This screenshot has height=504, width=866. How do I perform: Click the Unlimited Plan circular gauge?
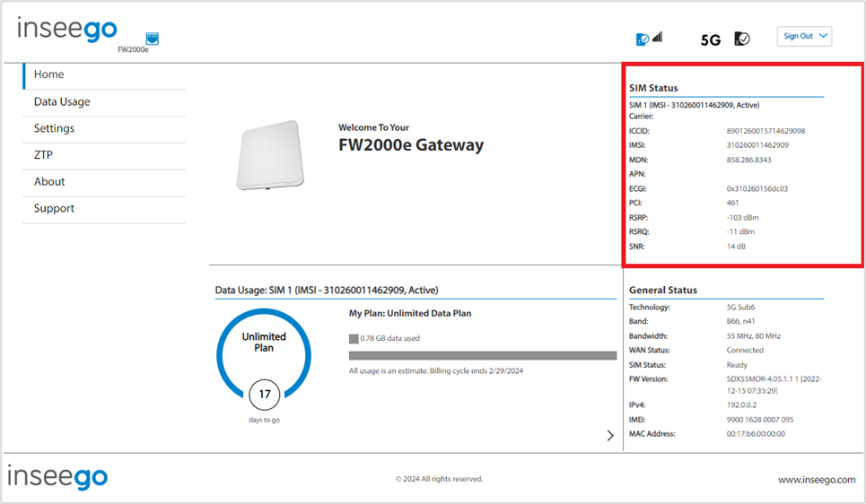click(x=264, y=352)
